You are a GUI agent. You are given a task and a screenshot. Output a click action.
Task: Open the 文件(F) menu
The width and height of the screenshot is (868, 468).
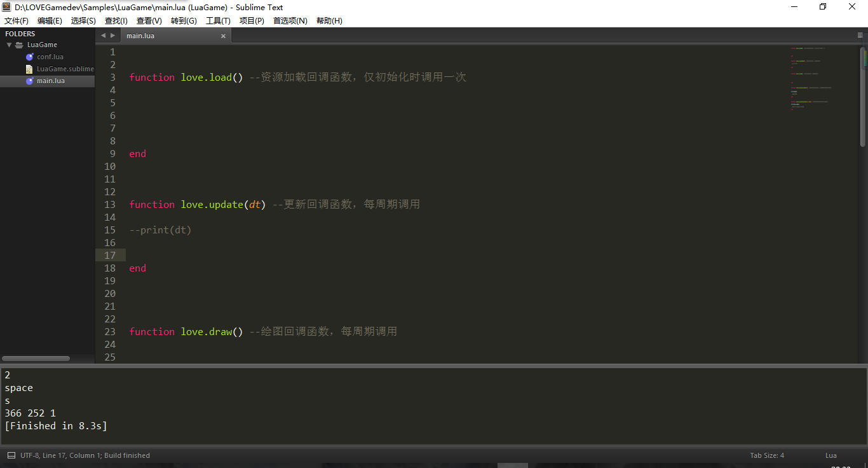(17, 21)
